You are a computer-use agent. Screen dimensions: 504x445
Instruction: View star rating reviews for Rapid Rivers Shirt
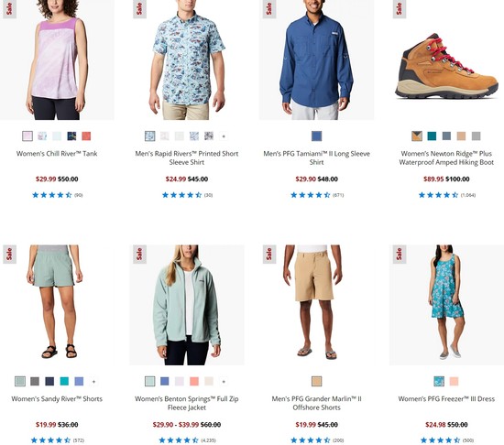click(x=187, y=195)
